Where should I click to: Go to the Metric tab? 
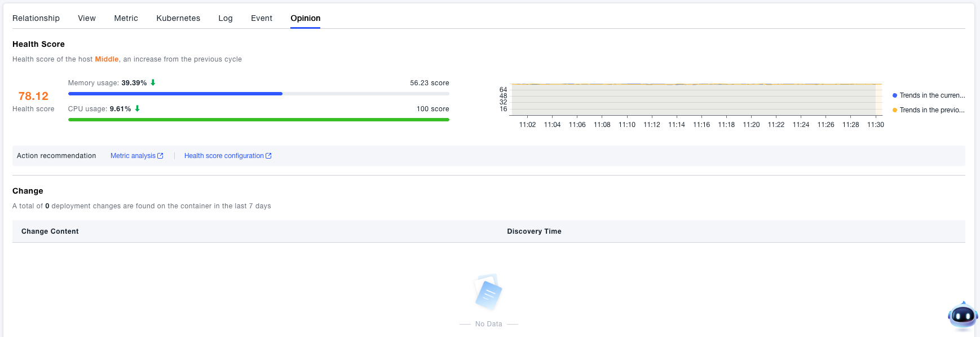pyautogui.click(x=126, y=18)
